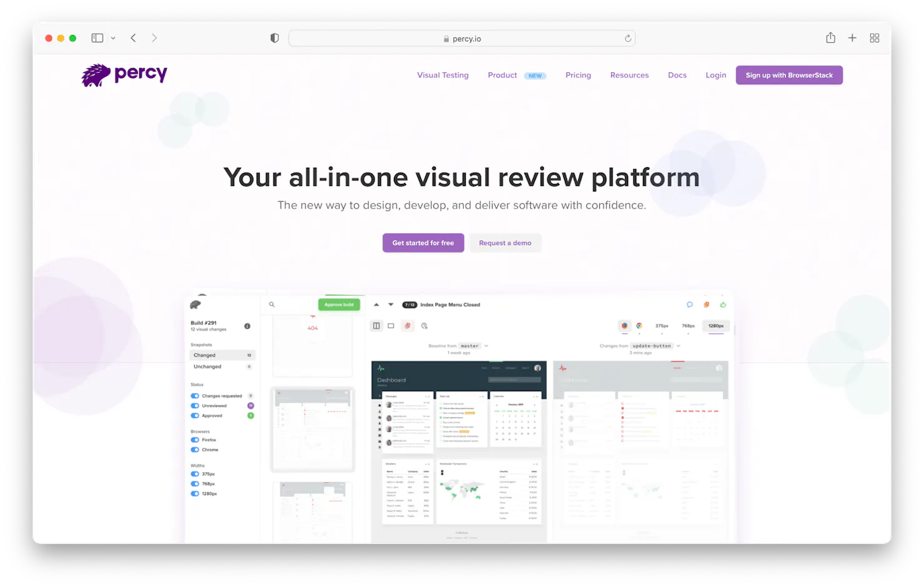Go to previous snapshot with up arrow
The width and height of the screenshot is (924, 587).
point(376,305)
